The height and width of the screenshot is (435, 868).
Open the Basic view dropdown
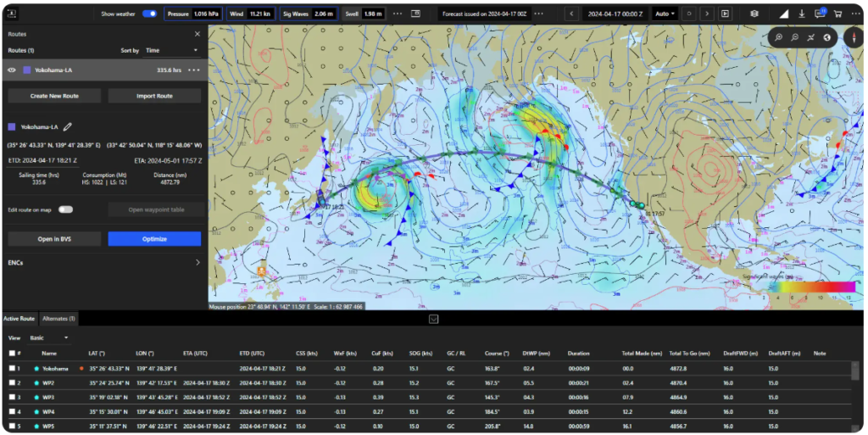pos(49,337)
